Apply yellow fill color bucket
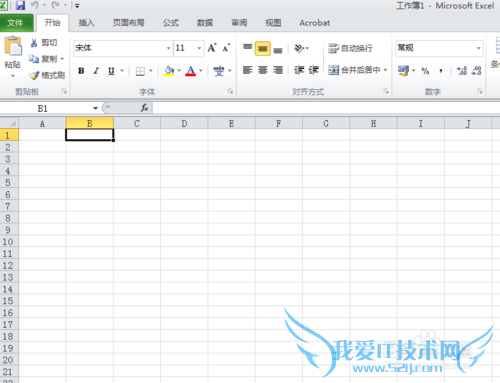Viewport: 500px width, 383px height. click(169, 71)
